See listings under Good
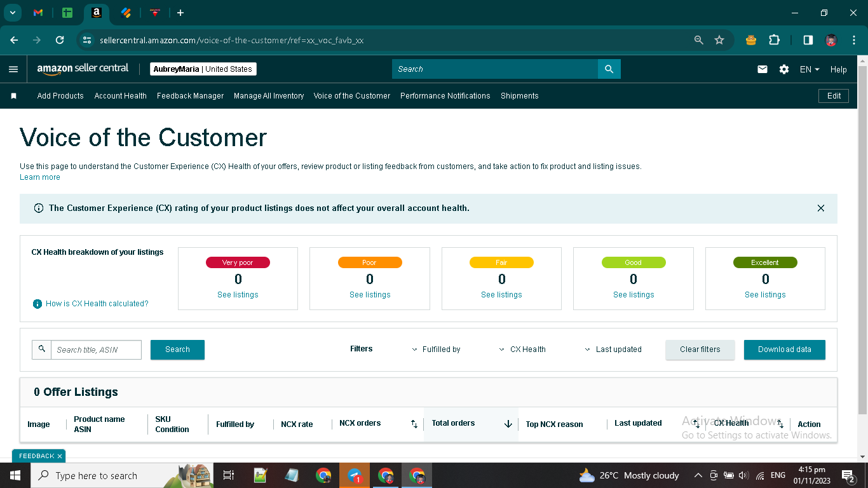Viewport: 868px width, 488px height. point(634,295)
